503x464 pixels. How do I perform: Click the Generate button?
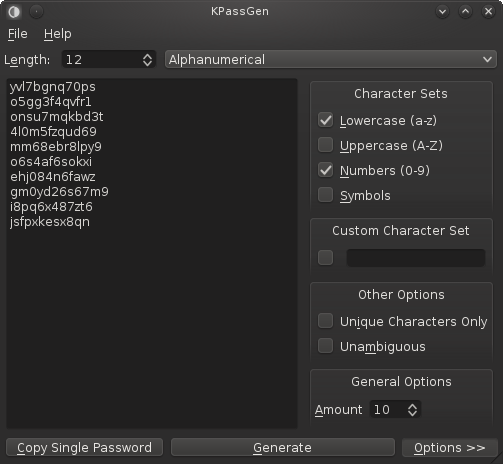(x=283, y=448)
